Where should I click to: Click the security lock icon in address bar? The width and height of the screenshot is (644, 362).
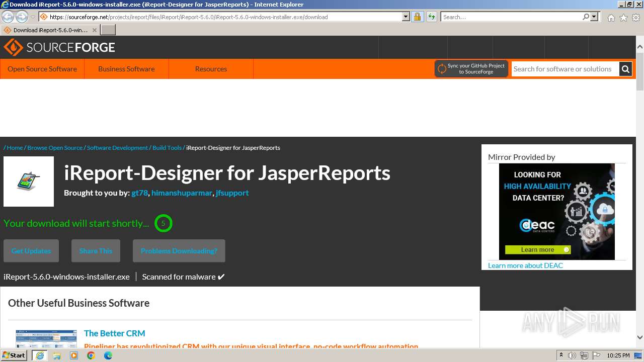pyautogui.click(x=417, y=17)
